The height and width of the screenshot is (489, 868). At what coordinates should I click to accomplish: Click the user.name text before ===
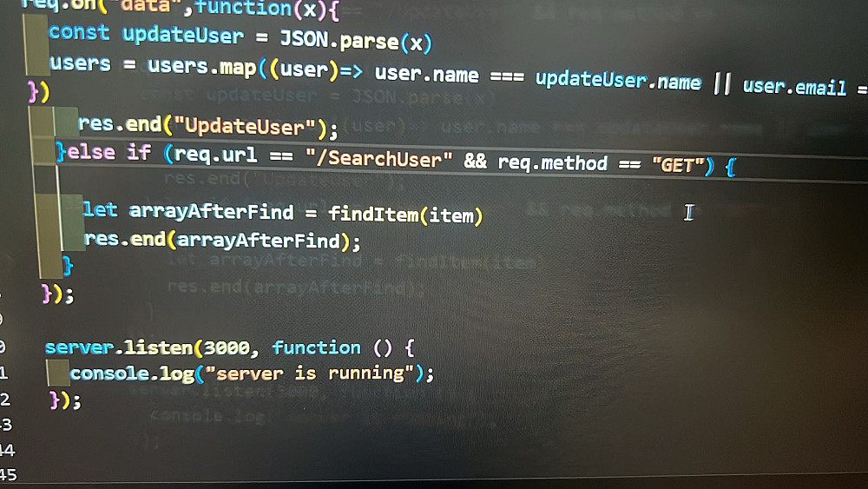pos(427,74)
